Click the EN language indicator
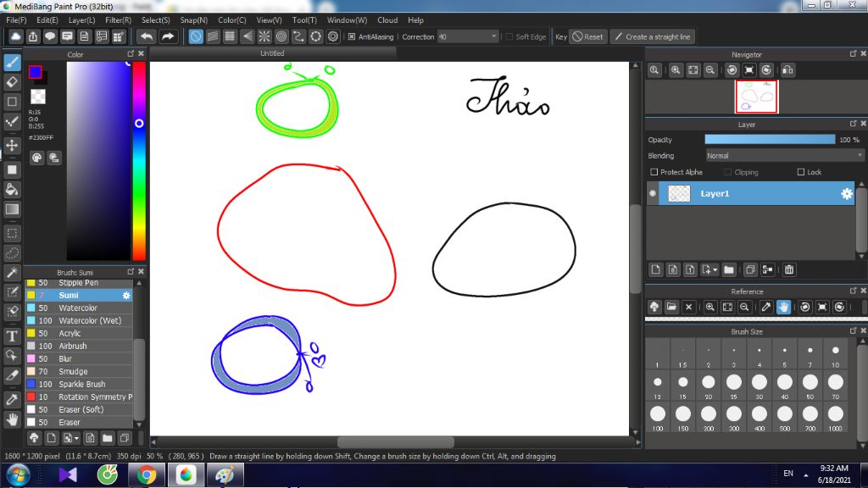Viewport: 868px width, 488px height. (x=788, y=474)
